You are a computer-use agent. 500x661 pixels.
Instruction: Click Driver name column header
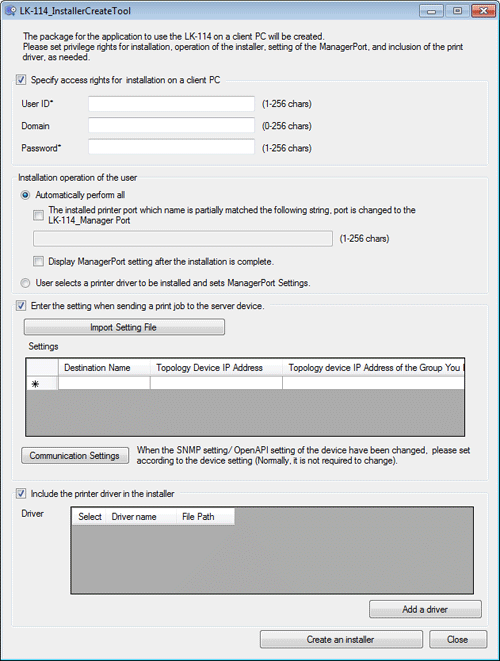(x=141, y=517)
